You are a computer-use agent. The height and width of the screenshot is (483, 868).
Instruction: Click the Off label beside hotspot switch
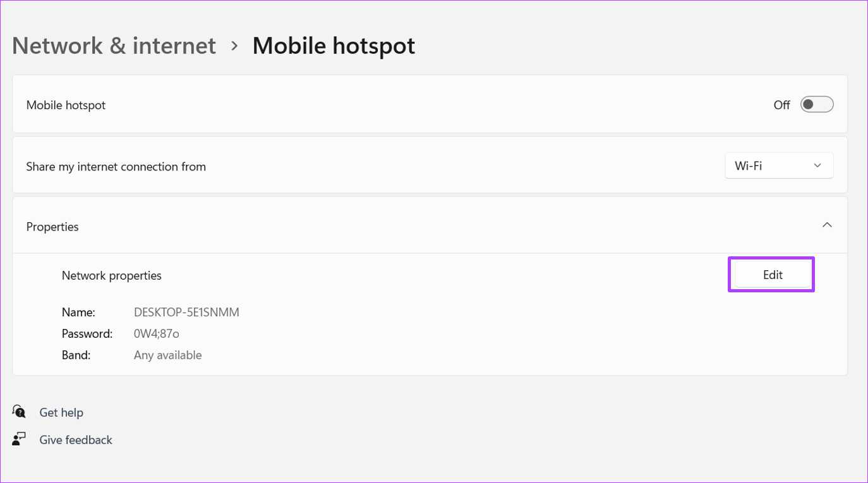click(x=781, y=105)
